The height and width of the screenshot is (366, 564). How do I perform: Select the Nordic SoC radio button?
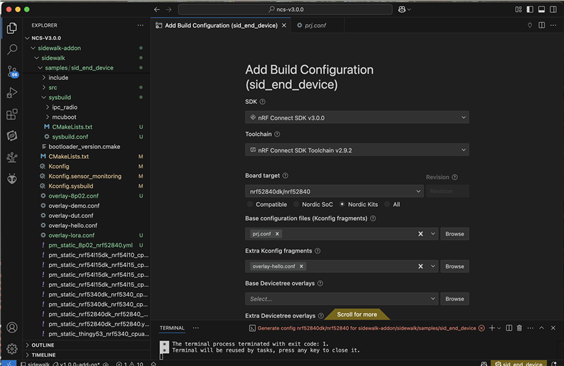(x=296, y=204)
